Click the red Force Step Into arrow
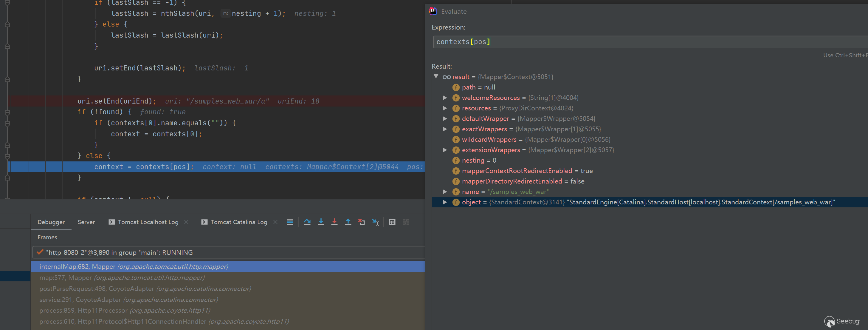868x330 pixels. point(334,222)
